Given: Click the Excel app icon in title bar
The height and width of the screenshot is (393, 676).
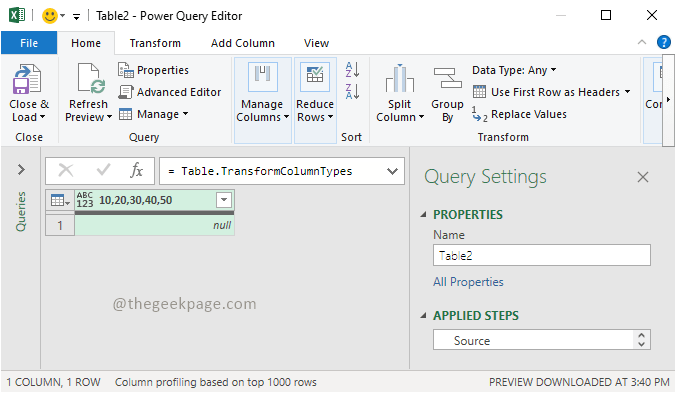Looking at the screenshot, I should [17, 16].
